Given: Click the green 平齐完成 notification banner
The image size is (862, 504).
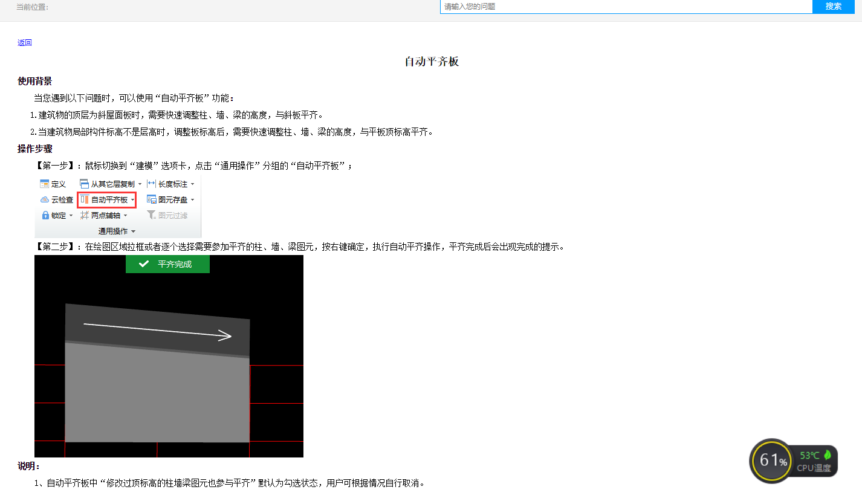Looking at the screenshot, I should click(167, 264).
